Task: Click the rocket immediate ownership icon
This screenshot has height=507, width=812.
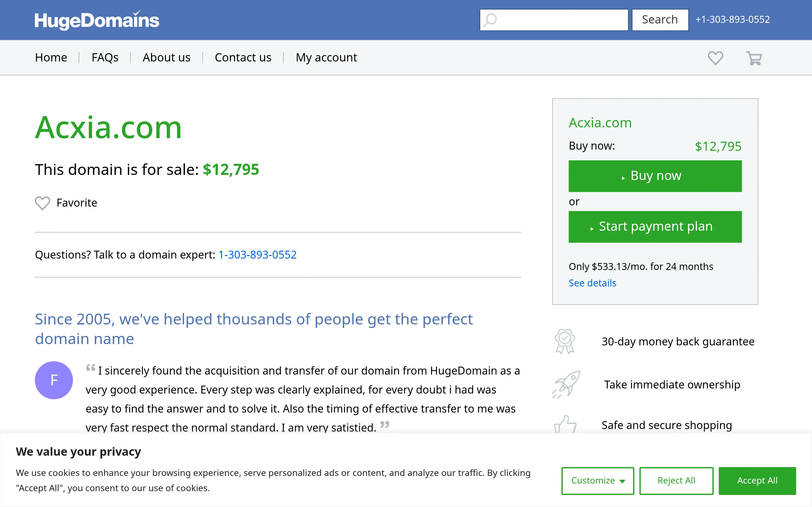Action: [x=566, y=384]
